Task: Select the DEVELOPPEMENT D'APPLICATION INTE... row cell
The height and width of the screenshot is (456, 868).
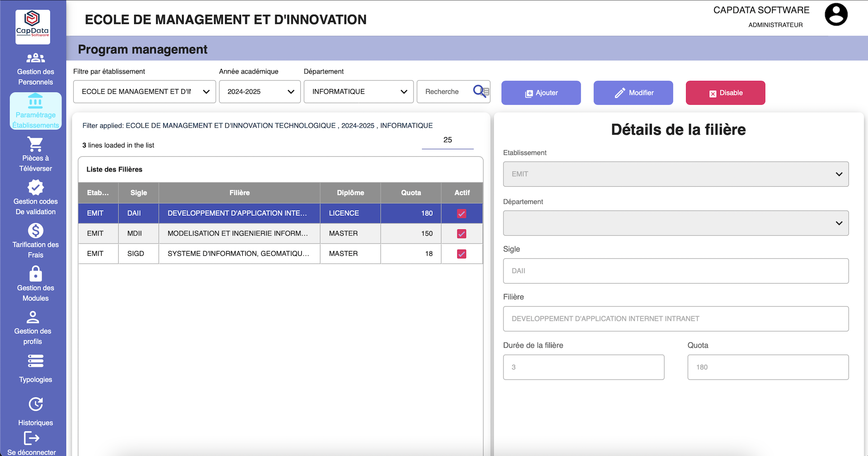Action: pos(240,213)
